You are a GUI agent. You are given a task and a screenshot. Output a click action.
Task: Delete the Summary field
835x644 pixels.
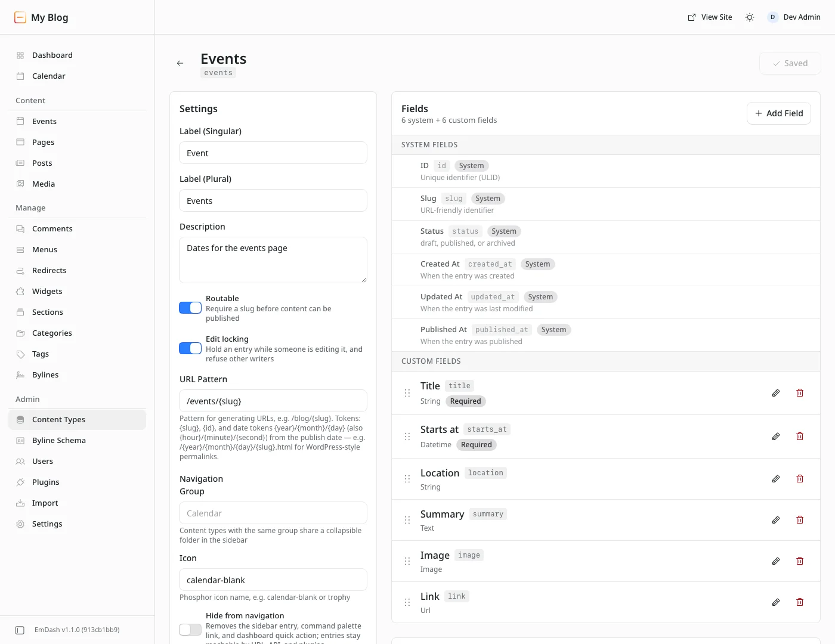click(x=800, y=520)
